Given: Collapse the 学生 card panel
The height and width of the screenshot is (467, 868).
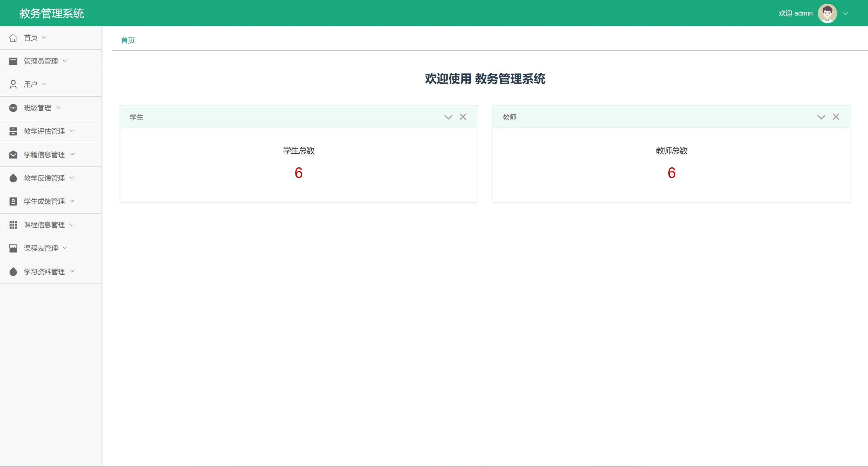Looking at the screenshot, I should click(x=448, y=117).
